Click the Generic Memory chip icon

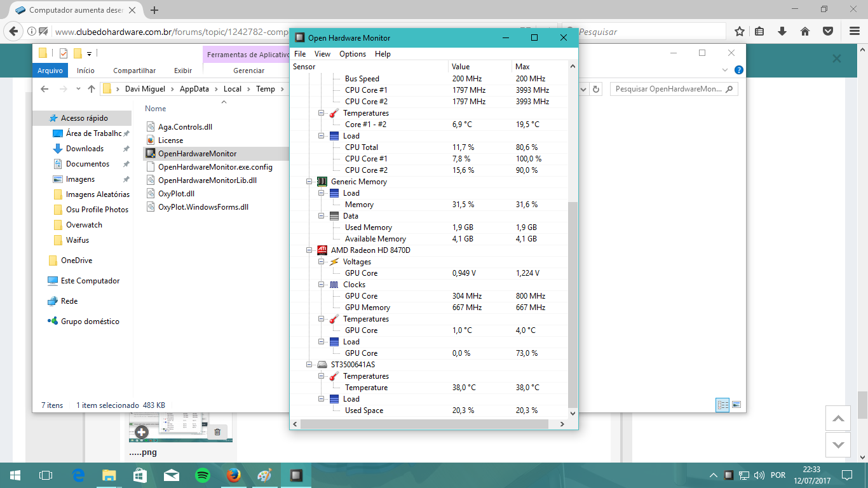pos(322,182)
